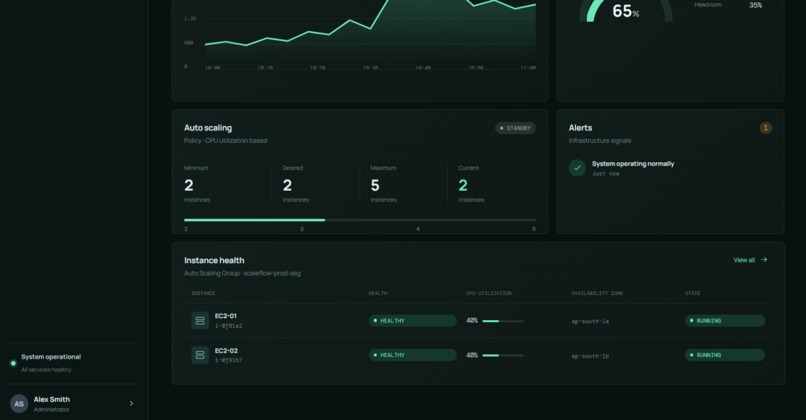The width and height of the screenshot is (806, 420).
Task: Click the green Current instances value 2
Action: [x=463, y=185]
